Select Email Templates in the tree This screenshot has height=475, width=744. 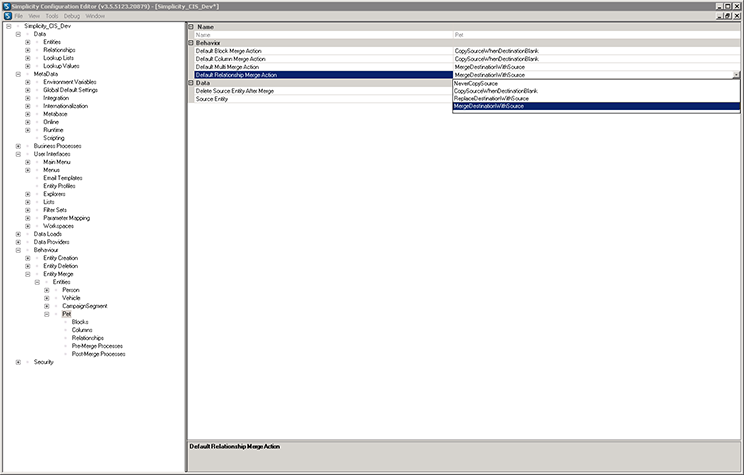point(63,178)
